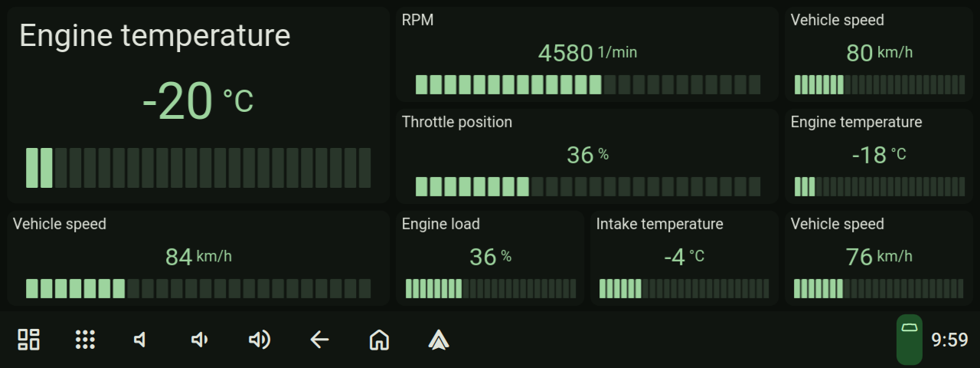
Task: Select the Vehicle speed 76 km/h tile
Action: point(879,258)
